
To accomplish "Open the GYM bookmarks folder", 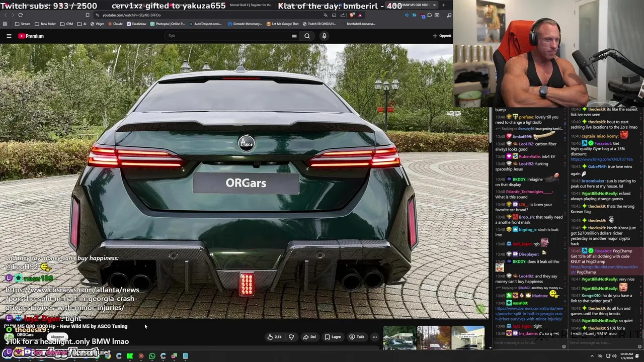I will [66, 24].
